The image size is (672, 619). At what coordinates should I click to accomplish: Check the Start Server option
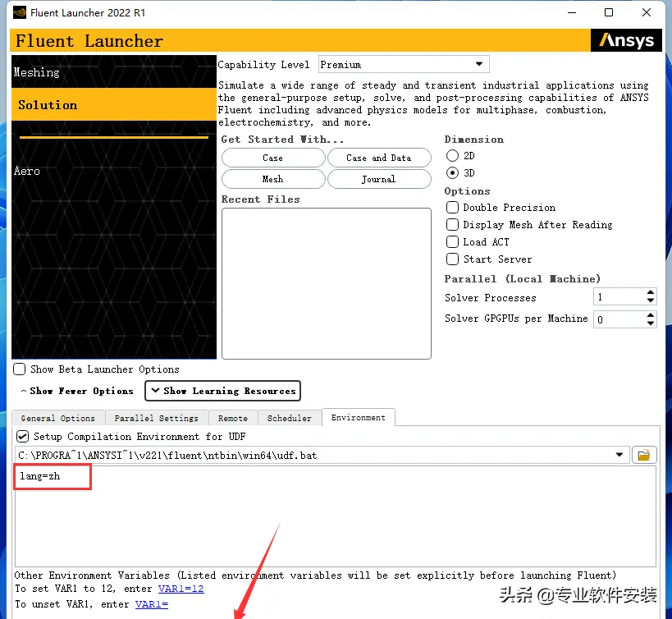tap(452, 259)
